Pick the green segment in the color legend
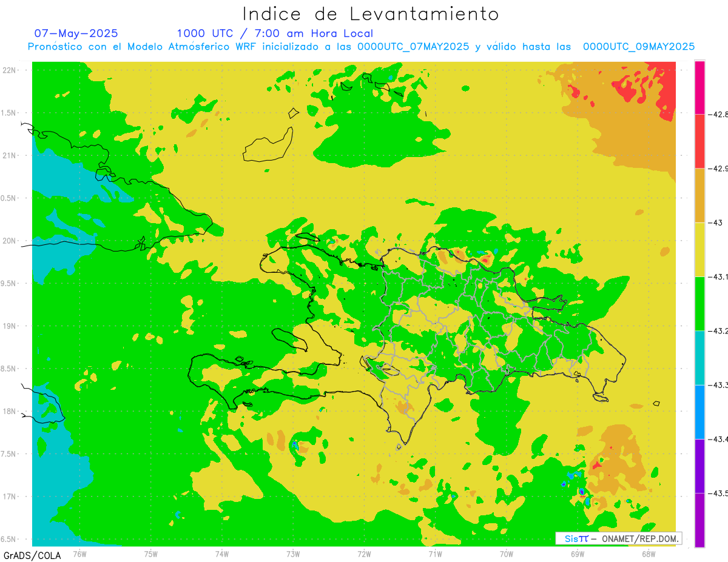The width and height of the screenshot is (728, 562). click(699, 303)
